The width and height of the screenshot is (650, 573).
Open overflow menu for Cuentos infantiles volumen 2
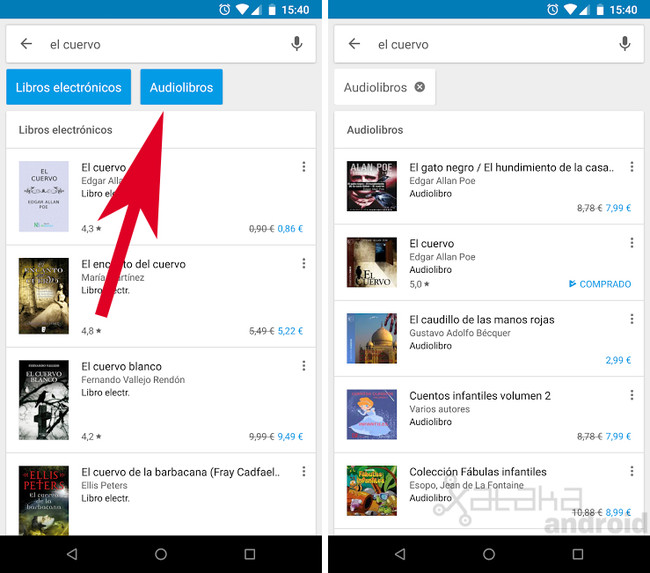[x=632, y=395]
